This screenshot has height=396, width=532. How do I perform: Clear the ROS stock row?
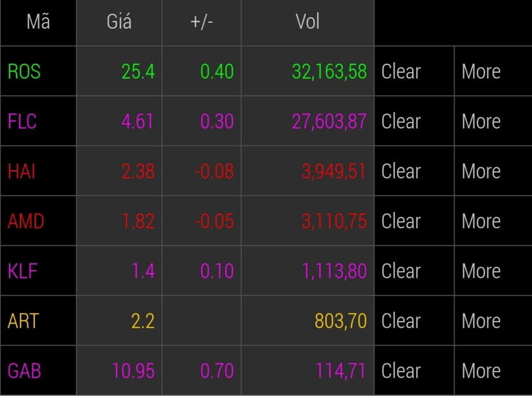414,71
